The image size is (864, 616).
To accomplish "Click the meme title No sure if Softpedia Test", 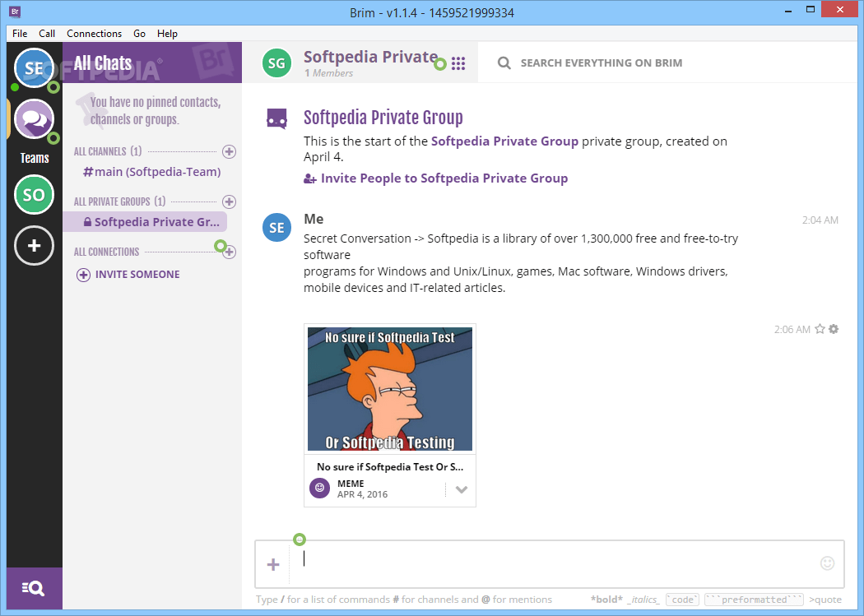I will click(390, 467).
